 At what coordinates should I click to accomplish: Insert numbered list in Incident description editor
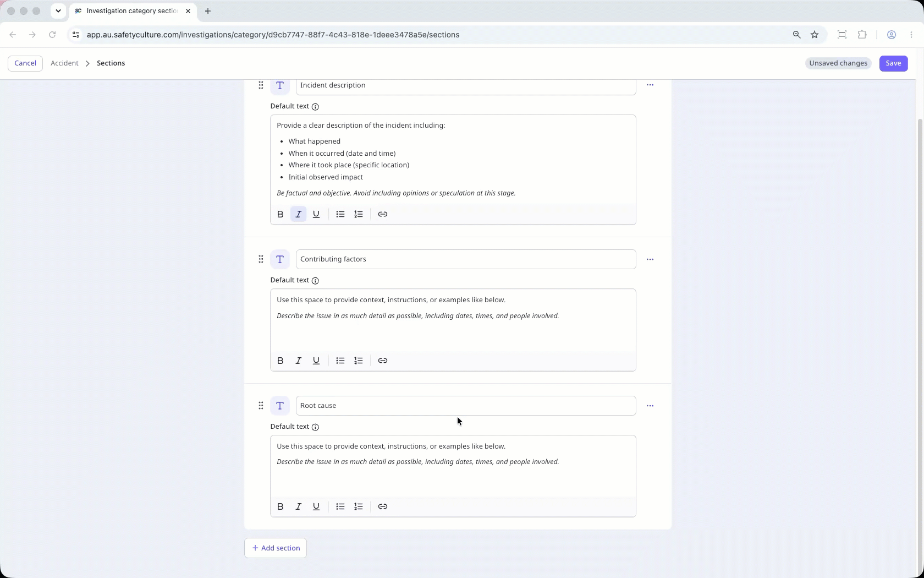click(359, 214)
